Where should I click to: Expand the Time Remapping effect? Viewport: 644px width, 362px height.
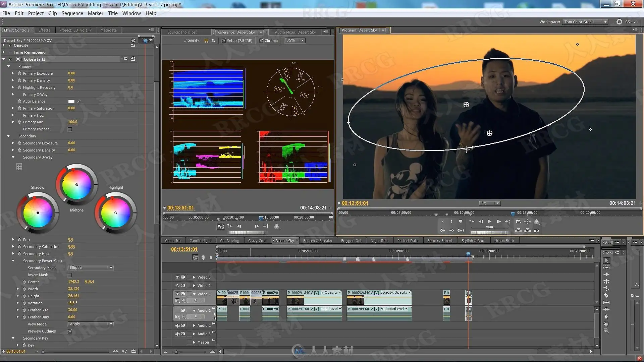(4, 52)
